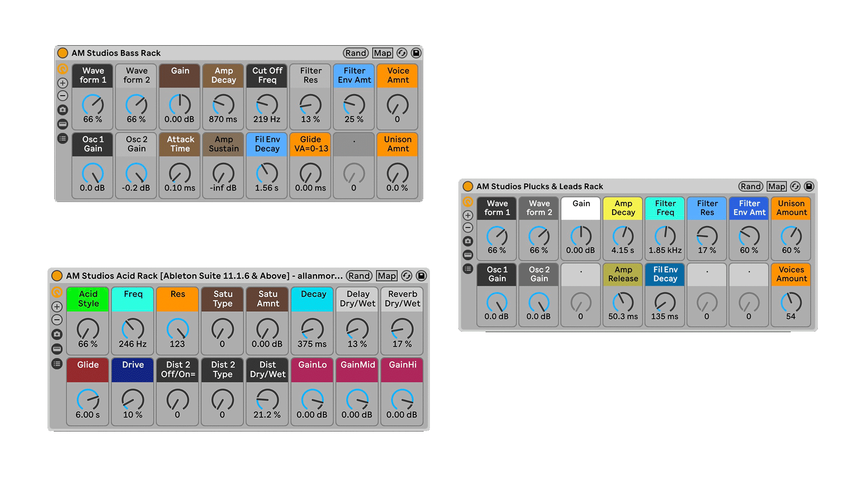The width and height of the screenshot is (868, 488).
Task: Click chain selector icon in Bass Rack
Action: (63, 124)
